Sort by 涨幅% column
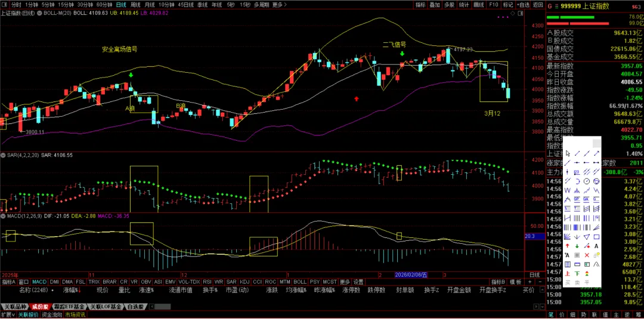 pyautogui.click(x=72, y=290)
